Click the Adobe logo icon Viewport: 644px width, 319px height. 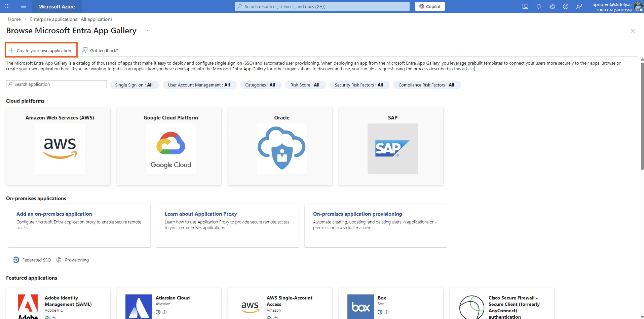tap(28, 307)
